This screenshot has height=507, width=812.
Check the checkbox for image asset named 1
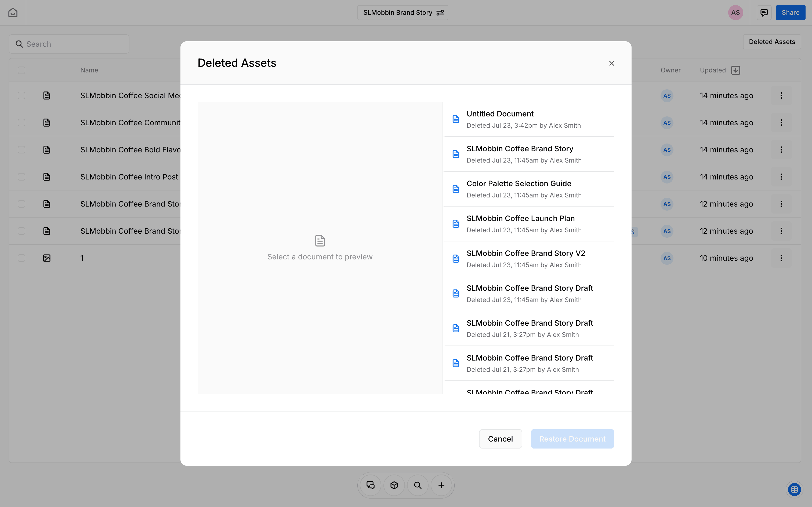point(21,258)
